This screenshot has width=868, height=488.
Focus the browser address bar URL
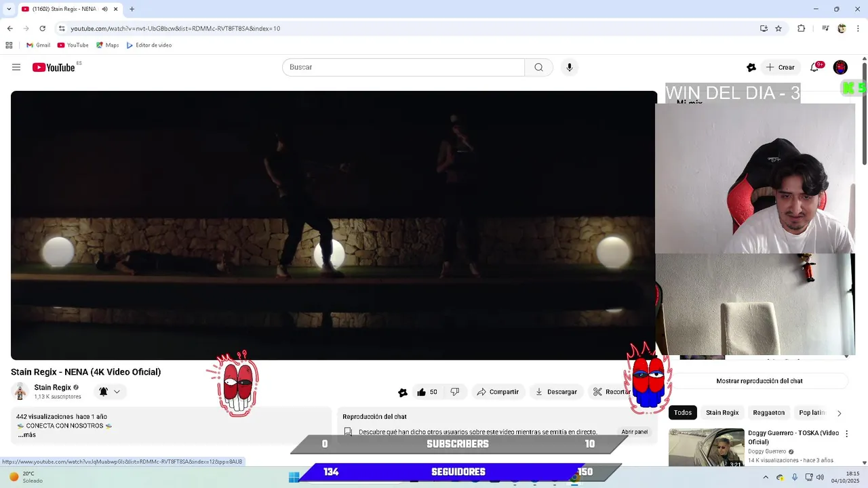[175, 28]
